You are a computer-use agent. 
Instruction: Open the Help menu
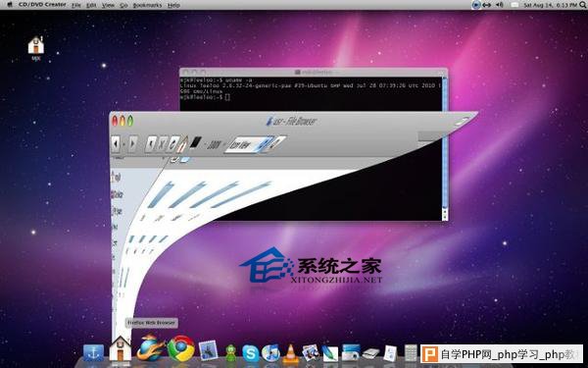point(173,5)
